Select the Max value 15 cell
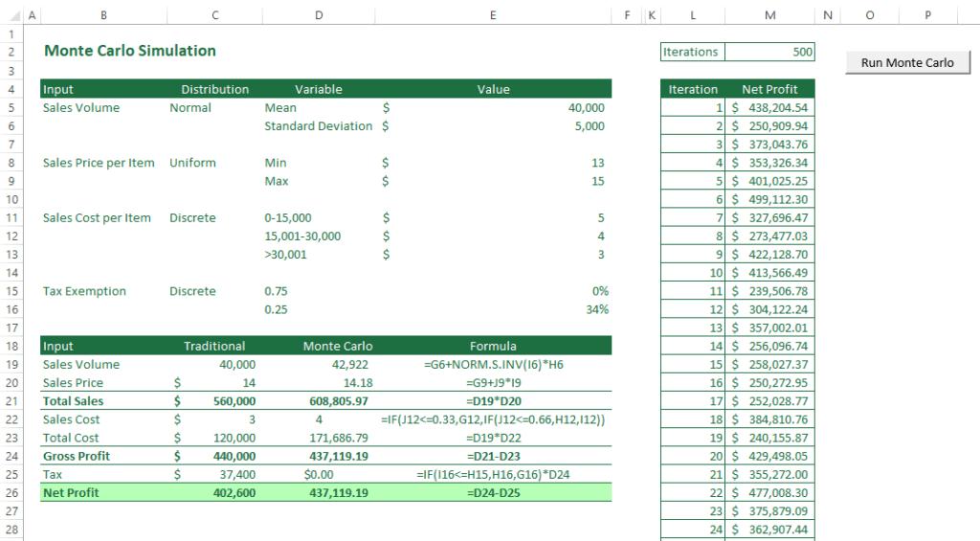Image resolution: width=980 pixels, height=541 pixels. point(493,181)
